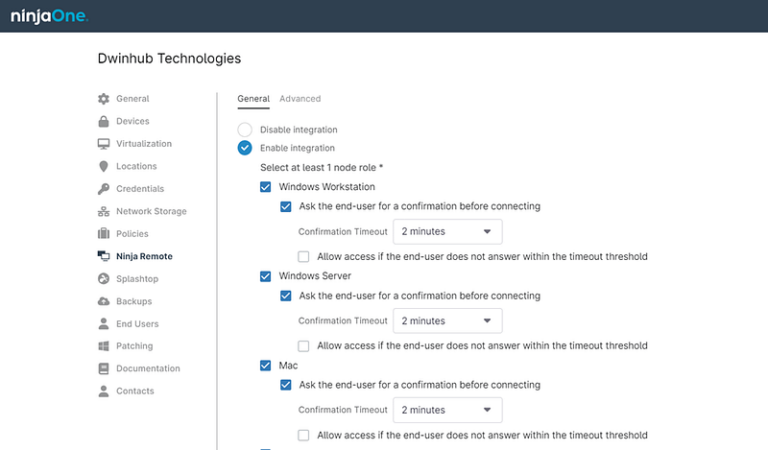Select the Backups cloud icon
Viewport: 768px width, 450px height.
point(103,301)
